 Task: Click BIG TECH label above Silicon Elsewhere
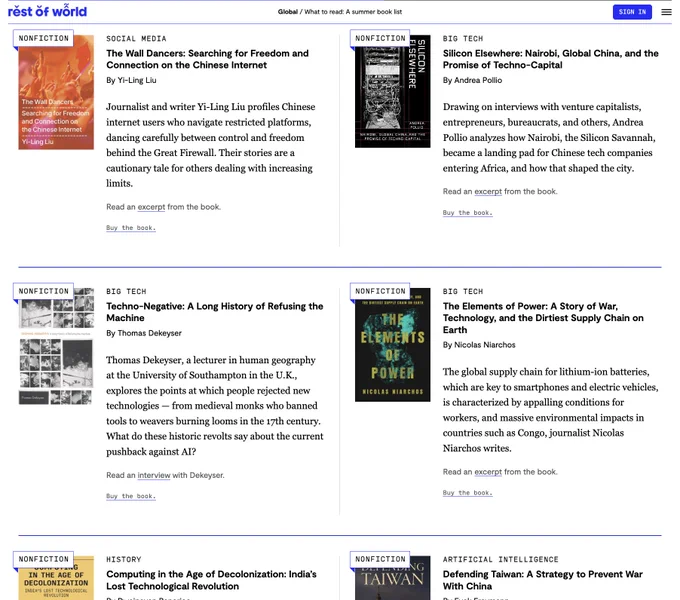(x=463, y=39)
